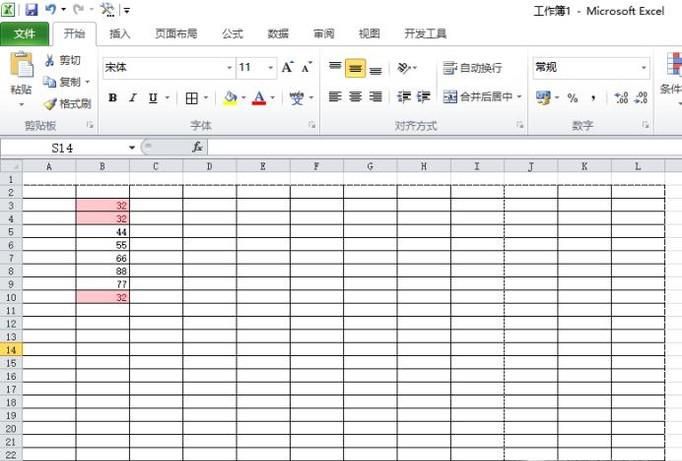Image resolution: width=682 pixels, height=461 pixels.
Task: Switch to the Page Layout (页面布局) tab
Action: [x=176, y=33]
